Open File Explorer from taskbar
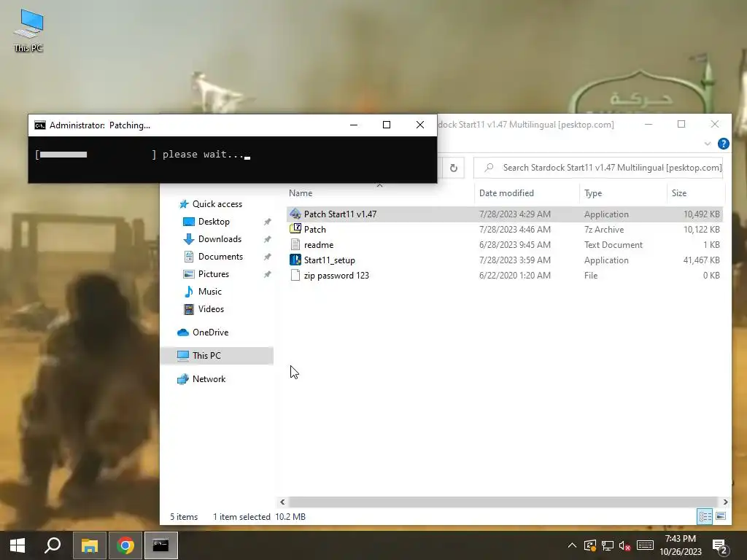 90,545
